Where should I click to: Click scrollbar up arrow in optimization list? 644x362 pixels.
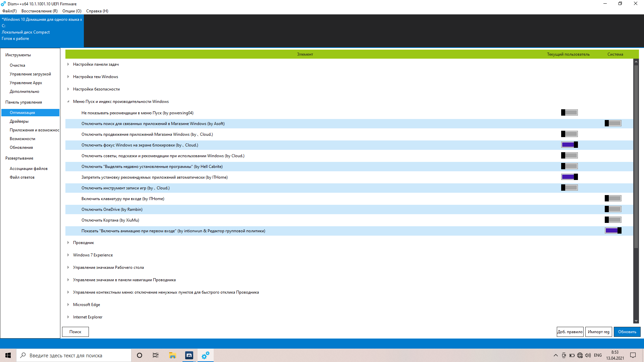636,61
